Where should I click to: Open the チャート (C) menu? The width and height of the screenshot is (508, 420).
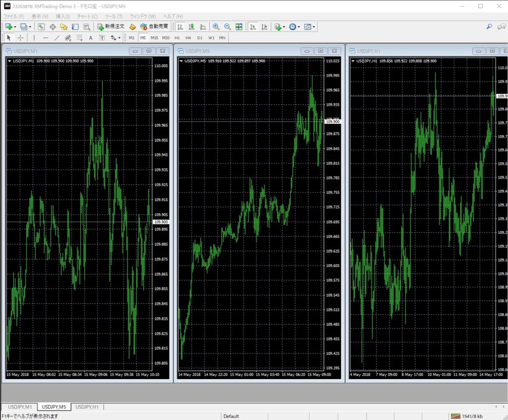(87, 16)
